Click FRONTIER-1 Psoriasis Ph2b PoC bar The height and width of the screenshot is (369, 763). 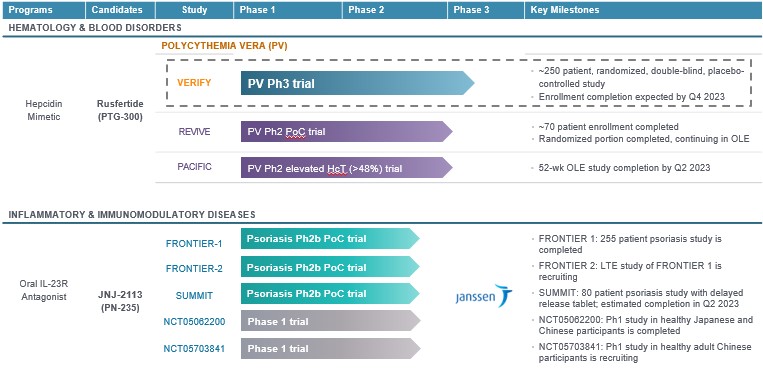tap(330, 239)
